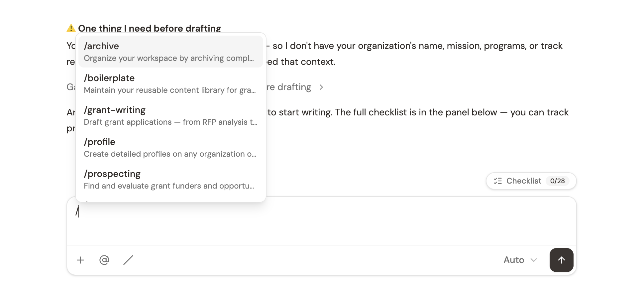Open the Checklist 0/28 panel
The image size is (644, 284).
[x=531, y=181]
